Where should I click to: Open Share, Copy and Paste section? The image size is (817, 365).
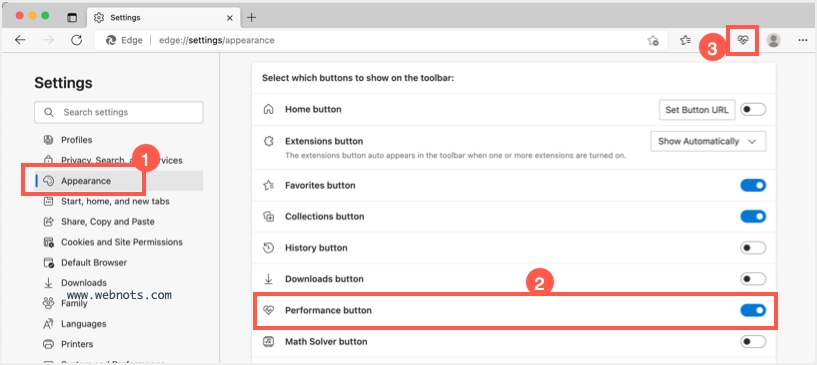107,221
